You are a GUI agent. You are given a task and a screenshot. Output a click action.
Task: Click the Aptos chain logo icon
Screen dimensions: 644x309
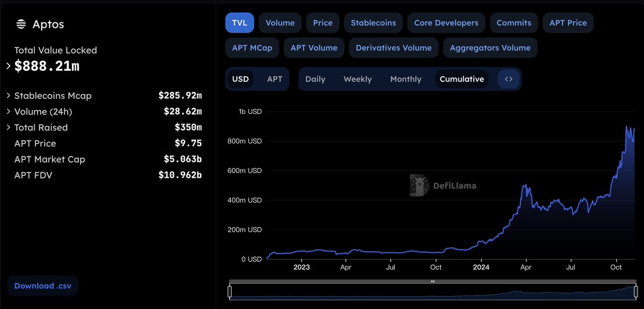(x=21, y=24)
